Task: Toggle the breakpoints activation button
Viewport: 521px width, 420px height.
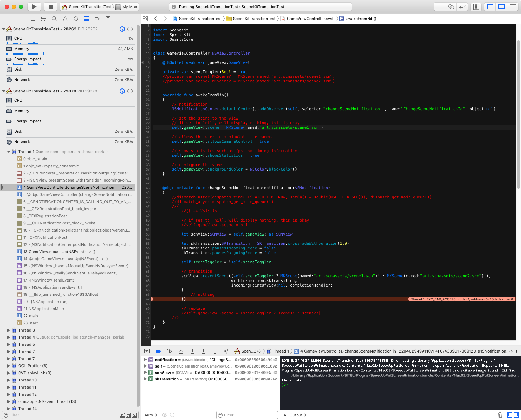Action: [158, 351]
